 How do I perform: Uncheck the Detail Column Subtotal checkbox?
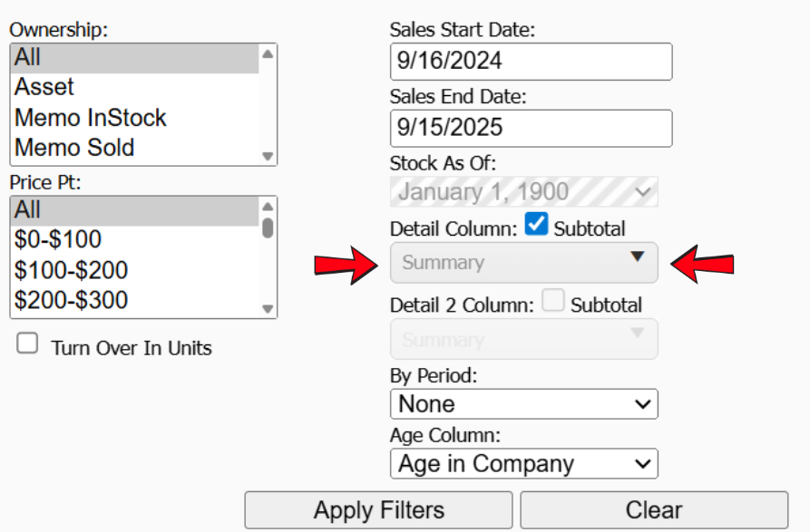click(536, 225)
